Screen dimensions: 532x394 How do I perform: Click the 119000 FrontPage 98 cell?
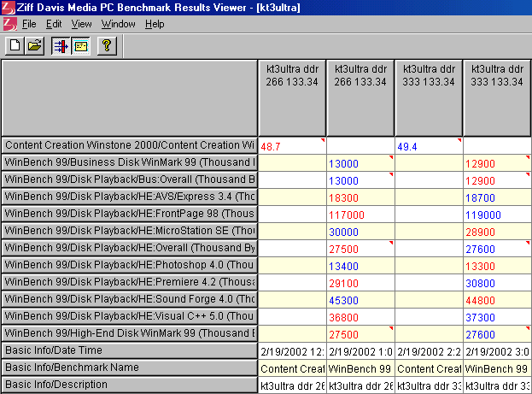click(497, 215)
